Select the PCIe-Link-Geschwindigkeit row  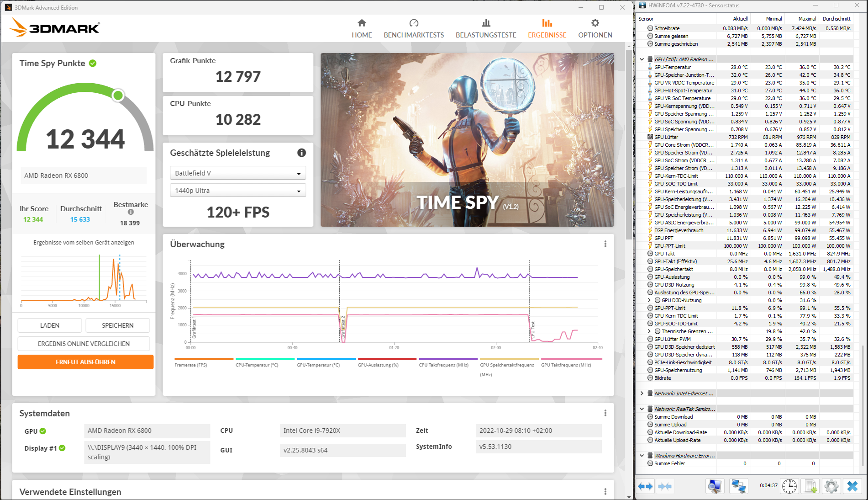745,362
